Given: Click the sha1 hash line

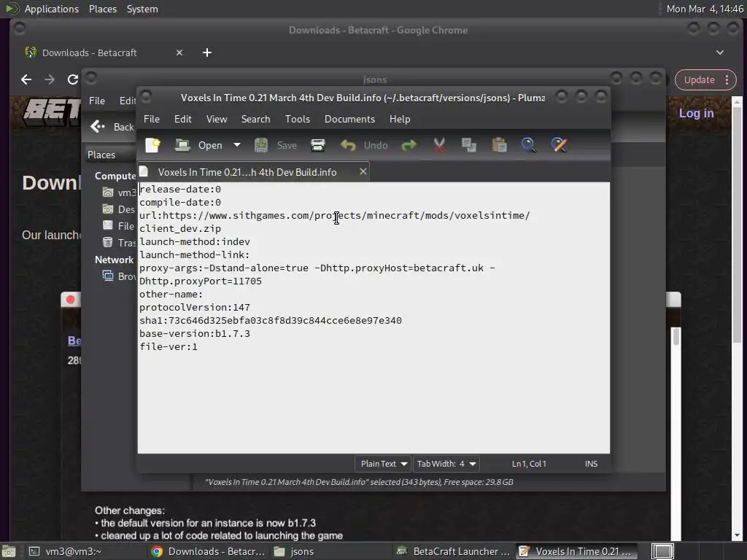Looking at the screenshot, I should click(271, 321).
